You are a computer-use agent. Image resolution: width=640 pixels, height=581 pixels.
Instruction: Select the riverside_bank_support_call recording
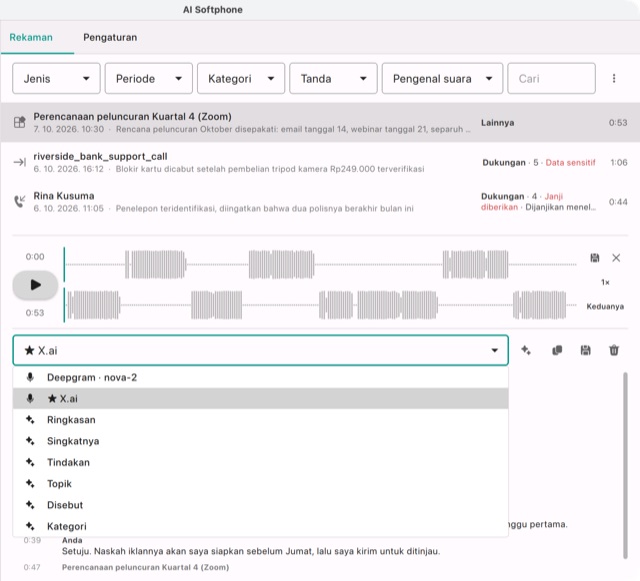click(x=320, y=162)
